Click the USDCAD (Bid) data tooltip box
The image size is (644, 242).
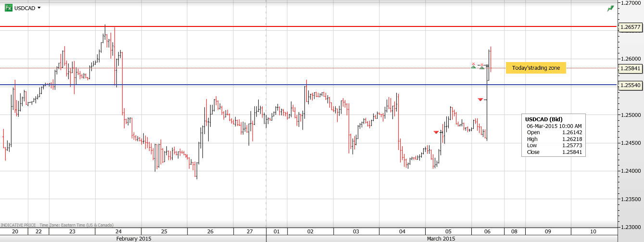point(554,135)
